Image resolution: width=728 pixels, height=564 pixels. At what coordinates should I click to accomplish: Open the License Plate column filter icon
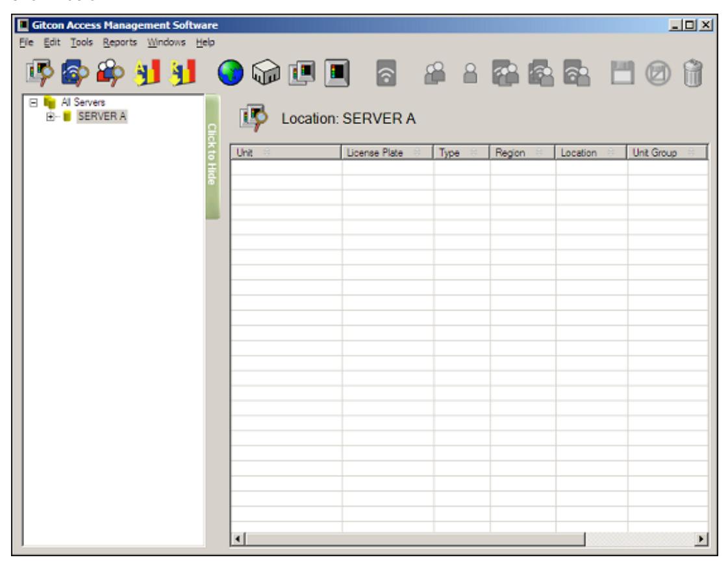pos(417,153)
